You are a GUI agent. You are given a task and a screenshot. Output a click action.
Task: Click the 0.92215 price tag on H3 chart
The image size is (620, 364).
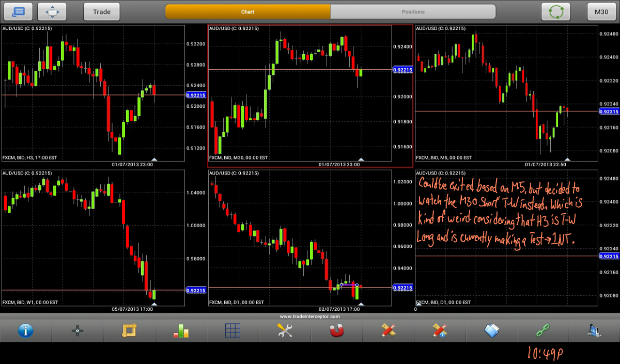coord(196,95)
